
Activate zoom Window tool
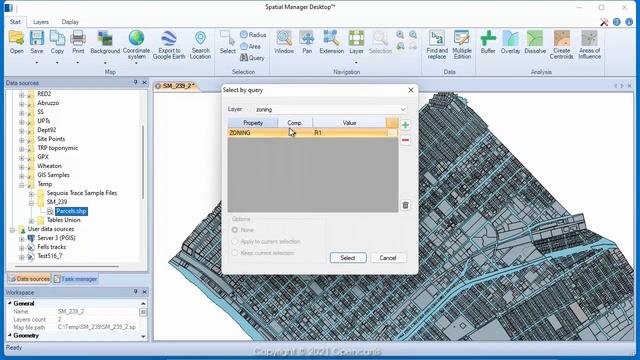[x=284, y=42]
